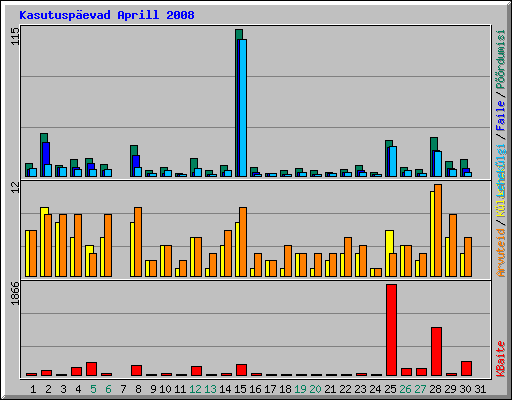The height and width of the screenshot is (400, 512).
Task: Click the red KBaite legend label
Action: click(500, 358)
